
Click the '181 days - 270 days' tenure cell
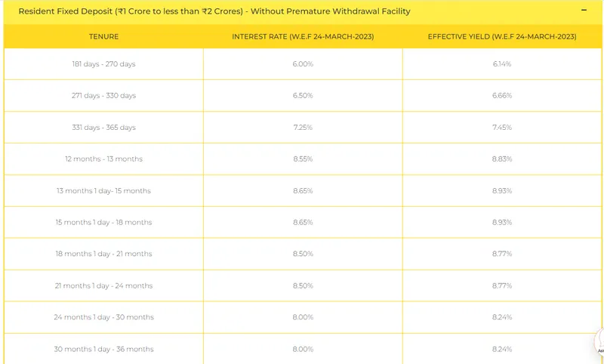click(103, 64)
